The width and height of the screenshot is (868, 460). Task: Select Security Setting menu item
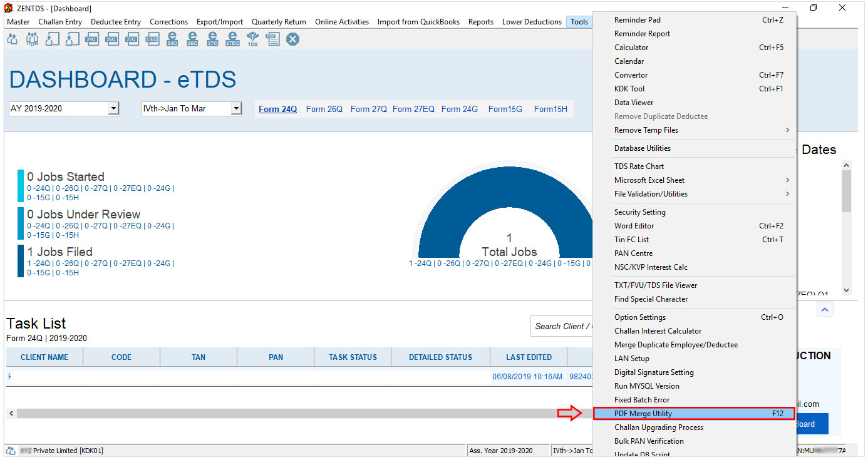point(695,212)
